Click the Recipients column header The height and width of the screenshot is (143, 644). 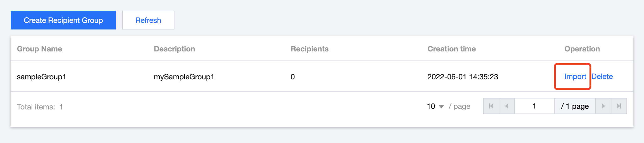point(309,49)
